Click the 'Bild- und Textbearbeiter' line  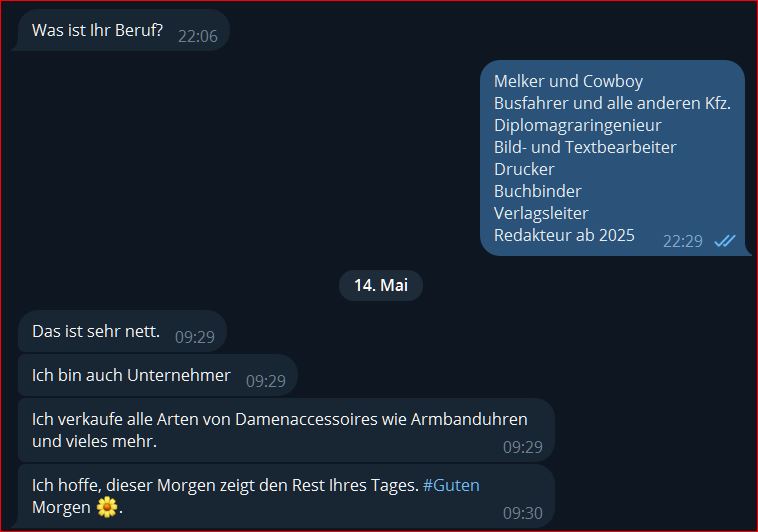click(585, 147)
